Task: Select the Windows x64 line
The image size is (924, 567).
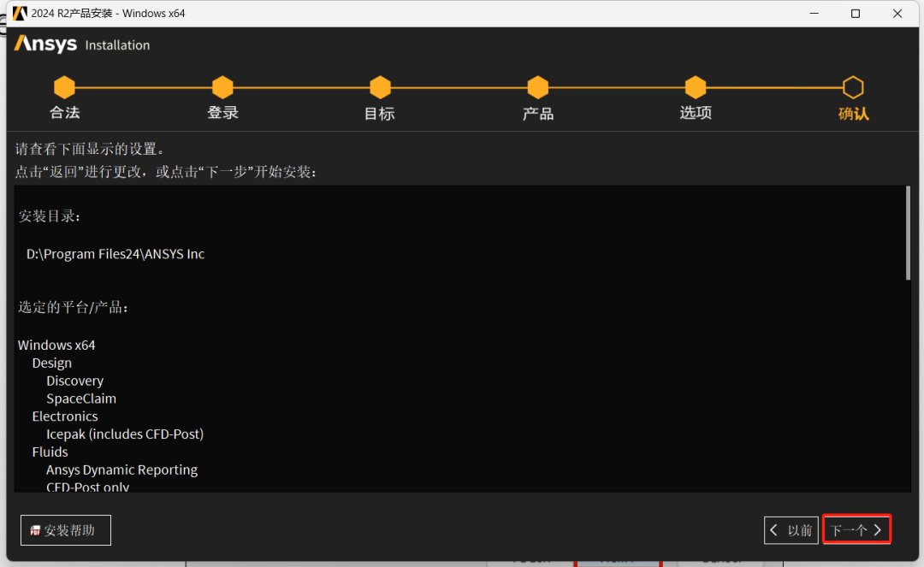Action: 56,345
